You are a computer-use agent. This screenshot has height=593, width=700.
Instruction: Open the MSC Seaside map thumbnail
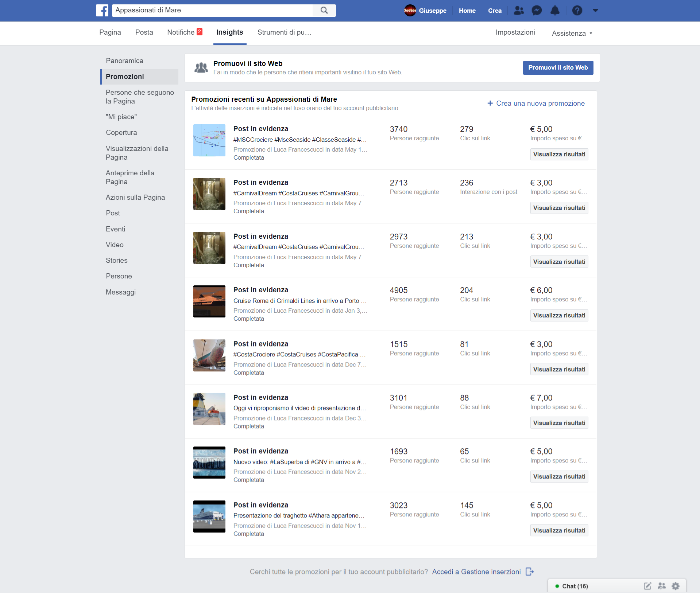click(x=209, y=140)
